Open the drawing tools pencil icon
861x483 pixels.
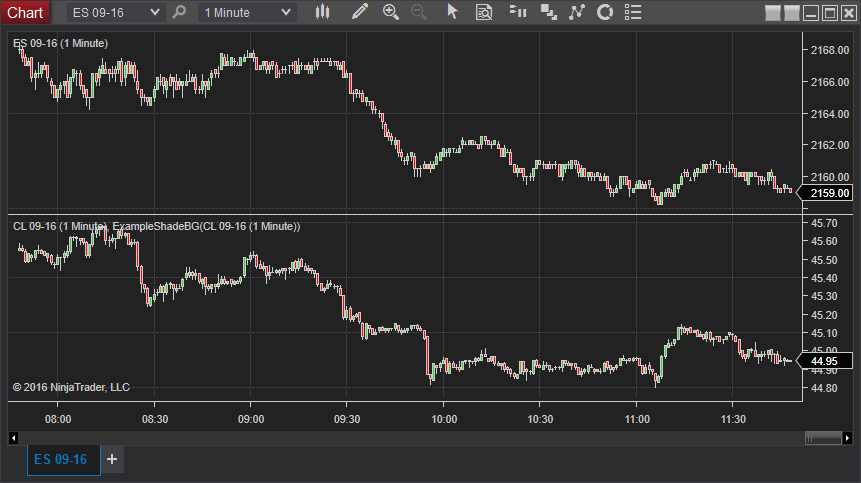pos(360,12)
